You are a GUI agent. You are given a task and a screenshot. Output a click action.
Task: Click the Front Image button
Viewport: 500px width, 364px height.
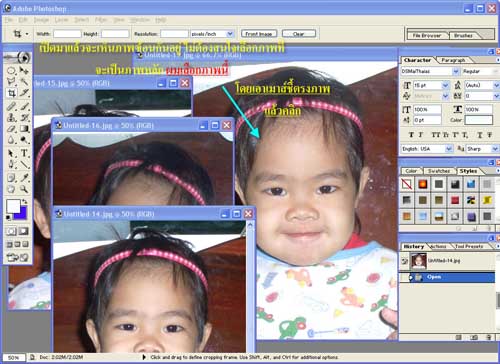259,34
